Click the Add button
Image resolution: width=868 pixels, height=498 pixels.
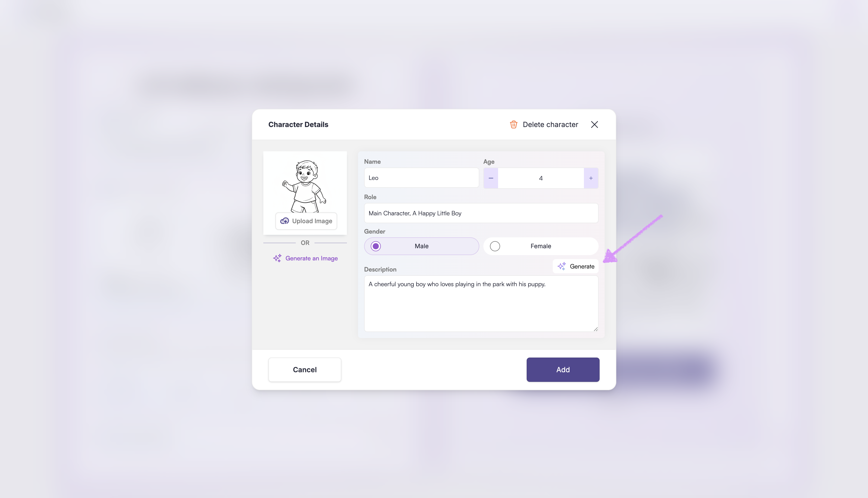click(x=563, y=370)
